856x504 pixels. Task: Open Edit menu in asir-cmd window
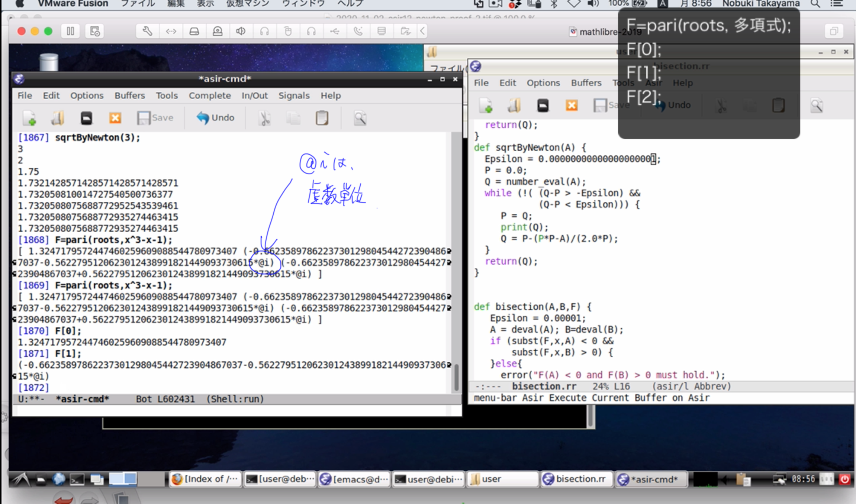coord(51,96)
